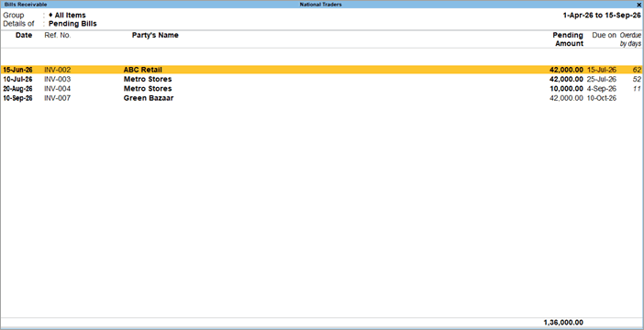Select the ABC Retail bill row
The width and height of the screenshot is (644, 330).
coord(322,70)
